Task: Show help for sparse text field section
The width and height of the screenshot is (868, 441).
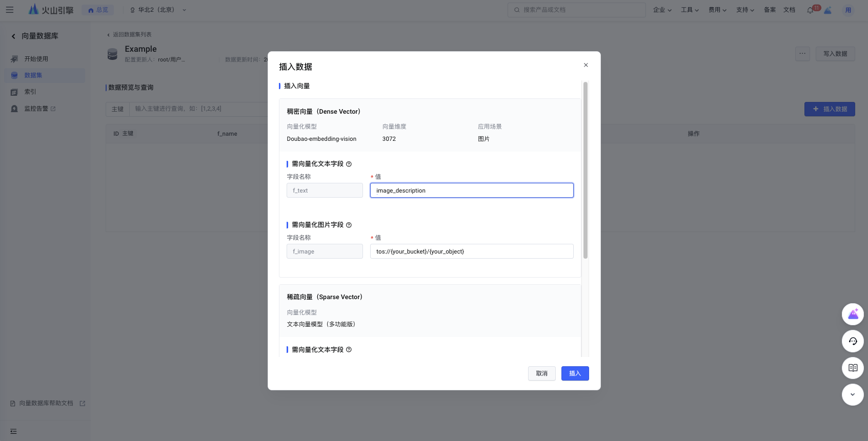Action: tap(349, 350)
